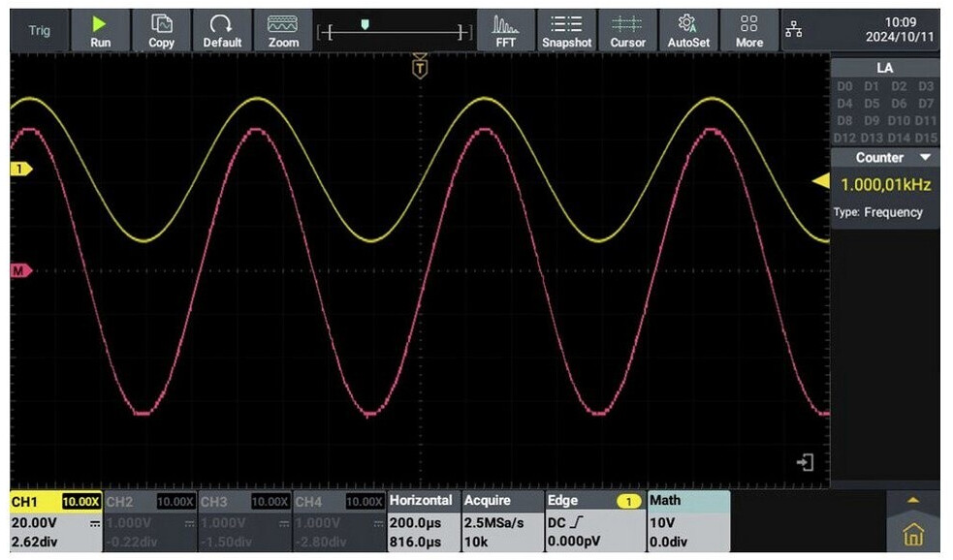Open the Edge trigger settings
The image size is (953, 560).
595,521
